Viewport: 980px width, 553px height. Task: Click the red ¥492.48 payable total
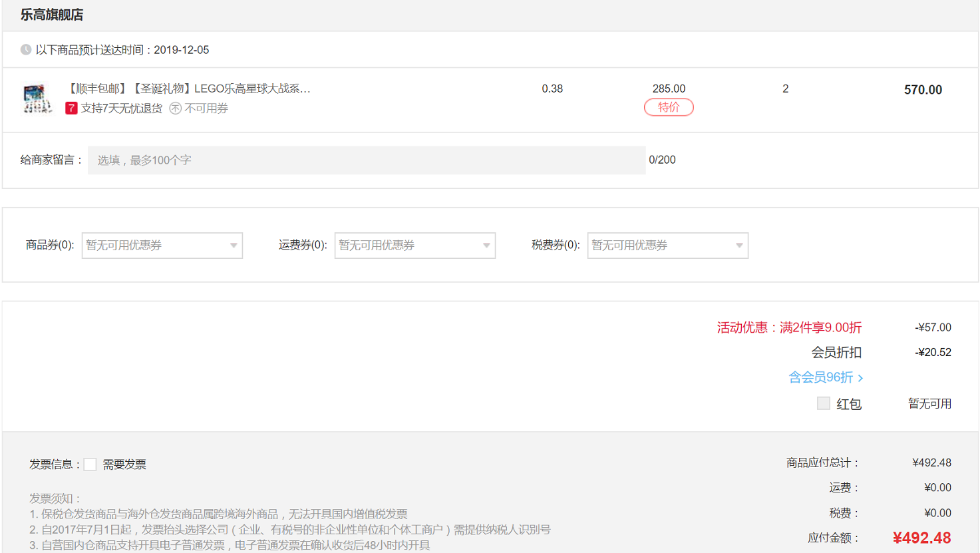pyautogui.click(x=921, y=538)
